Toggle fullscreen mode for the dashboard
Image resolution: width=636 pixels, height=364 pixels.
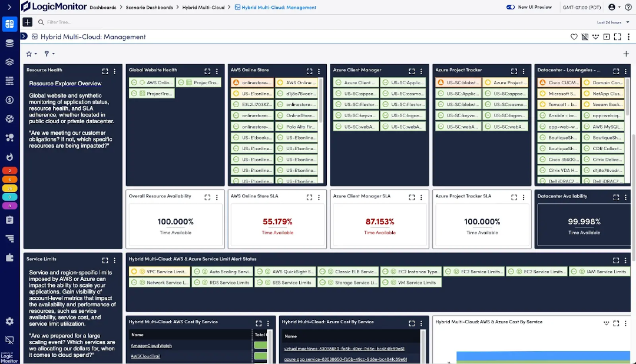point(617,37)
